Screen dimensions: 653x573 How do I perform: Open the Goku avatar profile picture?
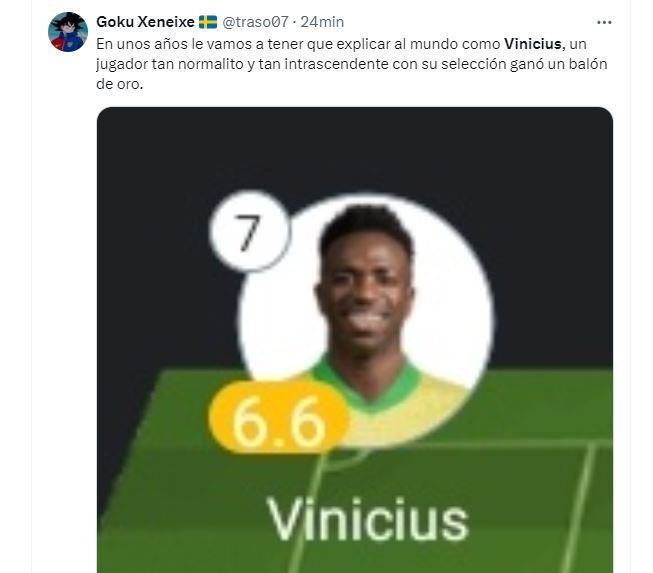pos(68,32)
